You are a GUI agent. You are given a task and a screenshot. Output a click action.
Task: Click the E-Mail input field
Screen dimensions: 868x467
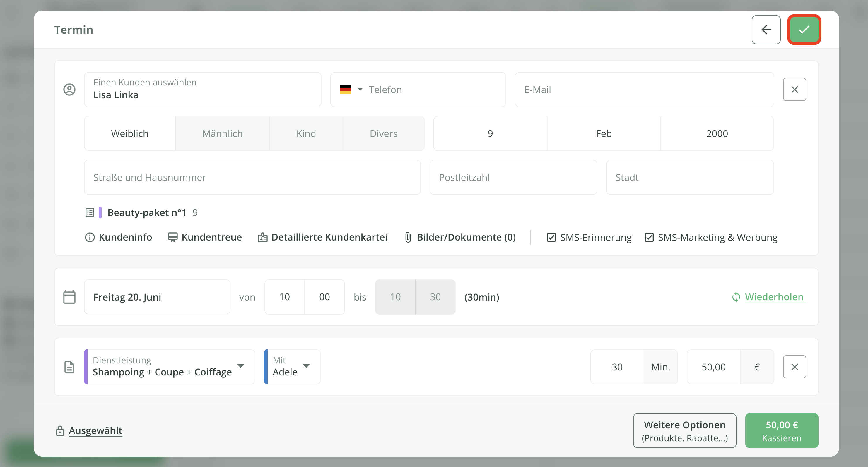pos(644,90)
